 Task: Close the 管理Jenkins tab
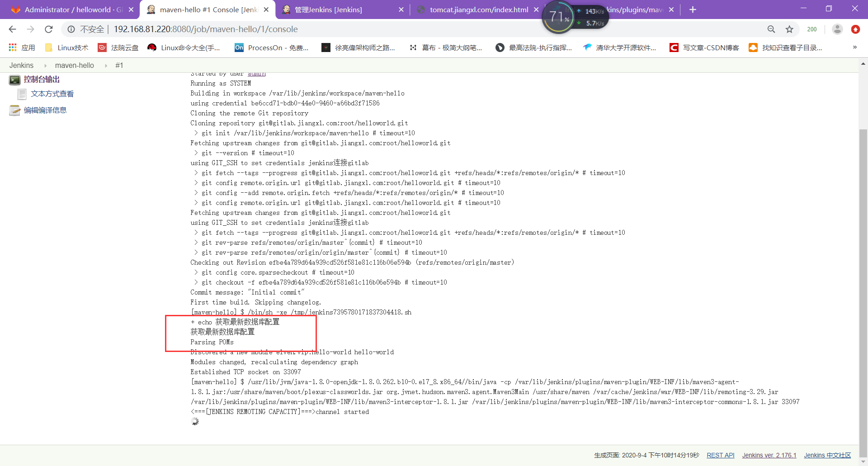click(x=401, y=10)
